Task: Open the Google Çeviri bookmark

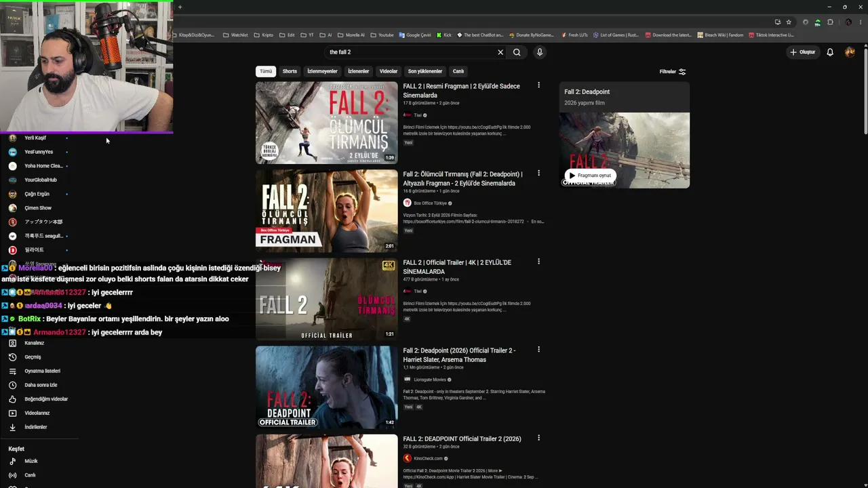Action: [415, 35]
